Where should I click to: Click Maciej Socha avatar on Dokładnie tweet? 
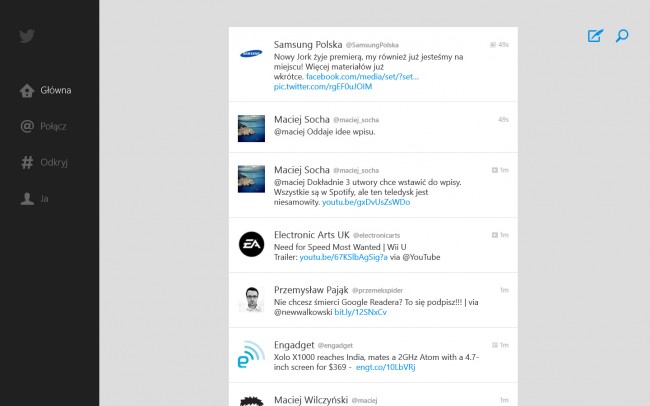click(251, 179)
